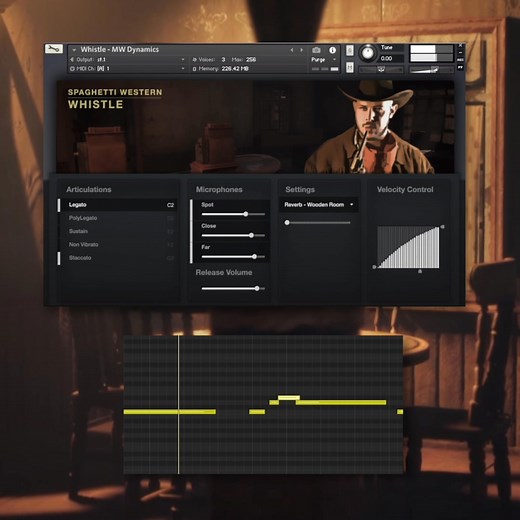520x520 pixels.
Task: Expand instrument name dropdown arrow before Whistle
Action: click(x=74, y=50)
